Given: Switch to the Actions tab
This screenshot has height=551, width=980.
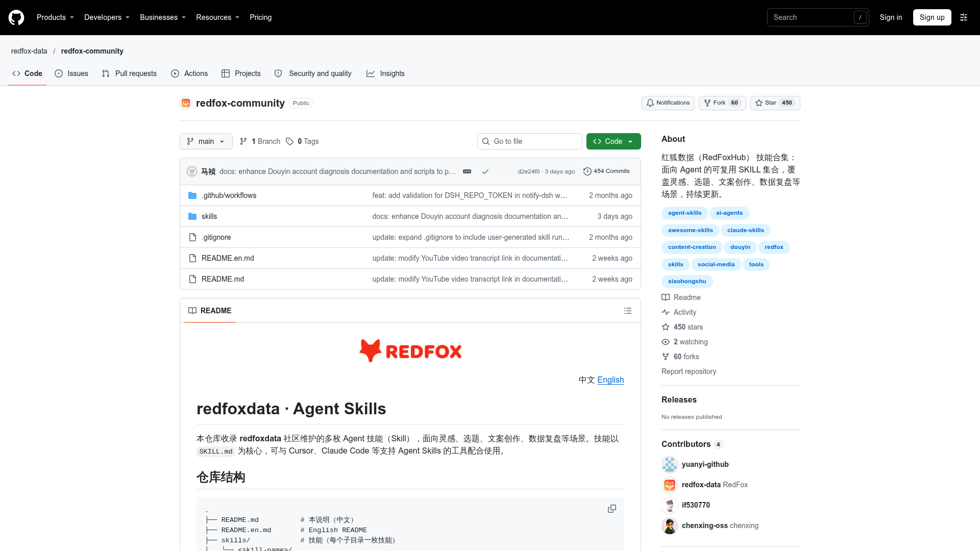Looking at the screenshot, I should (189, 73).
